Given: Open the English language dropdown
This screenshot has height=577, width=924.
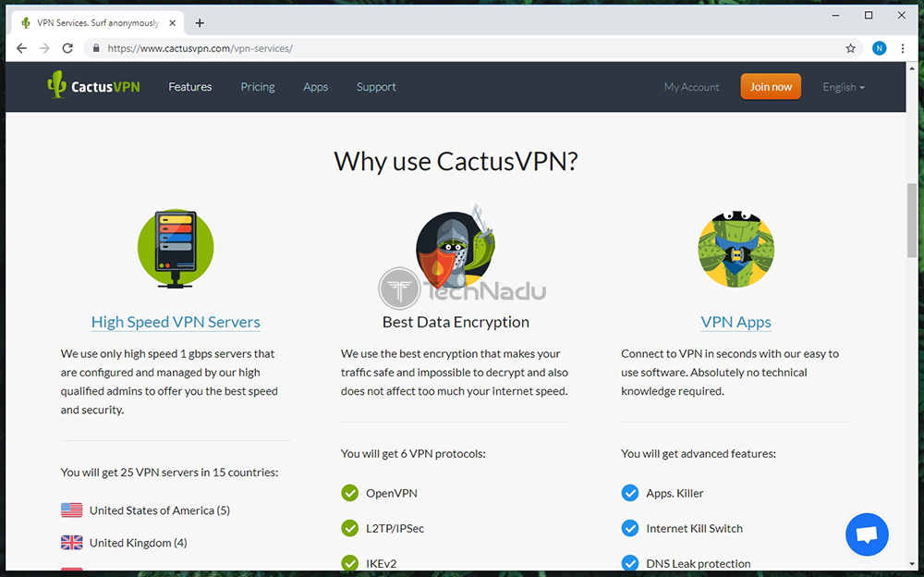Looking at the screenshot, I should pos(844,87).
